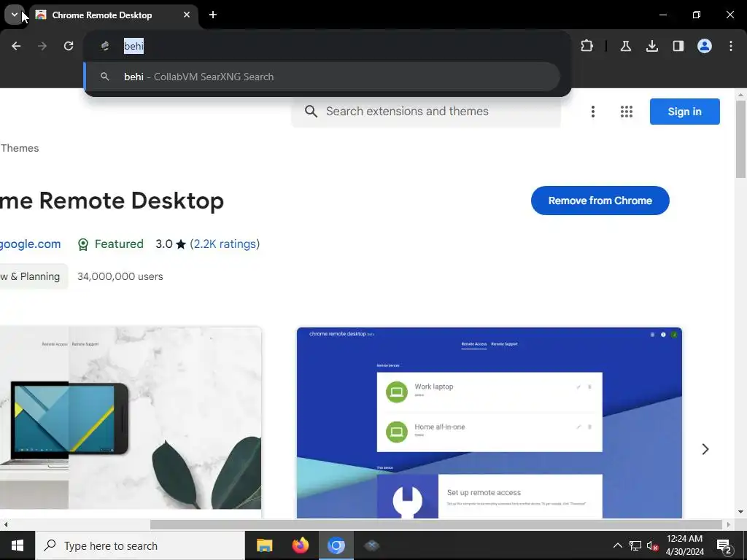Viewport: 747px width, 560px height.
Task: Open the notification center icon
Action: (x=724, y=545)
